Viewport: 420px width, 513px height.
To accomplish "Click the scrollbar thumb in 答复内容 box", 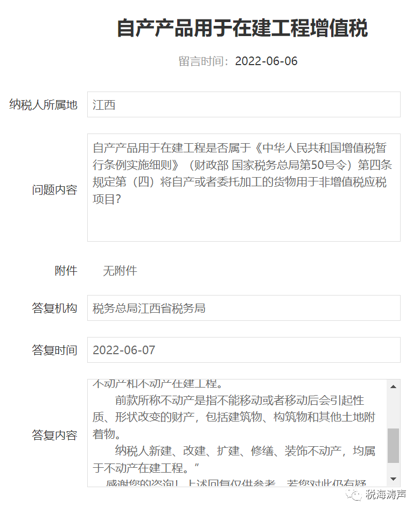I will 393,446.
